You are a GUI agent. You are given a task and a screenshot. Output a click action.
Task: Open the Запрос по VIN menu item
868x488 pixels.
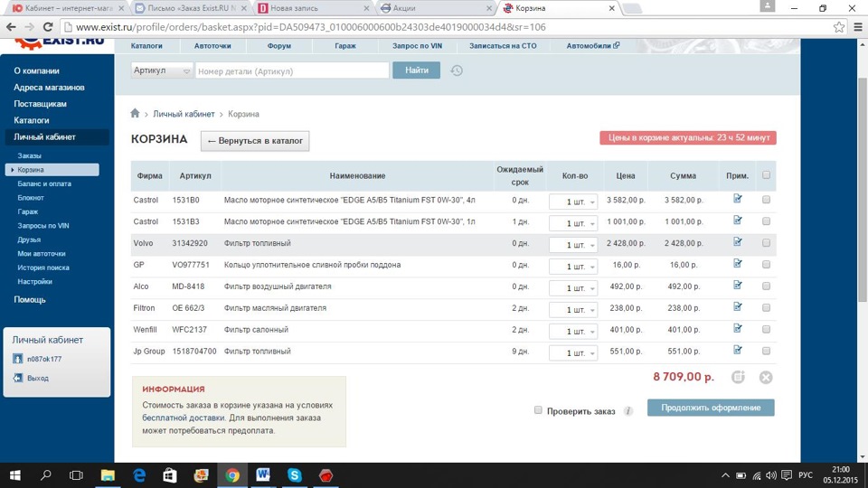(x=418, y=46)
